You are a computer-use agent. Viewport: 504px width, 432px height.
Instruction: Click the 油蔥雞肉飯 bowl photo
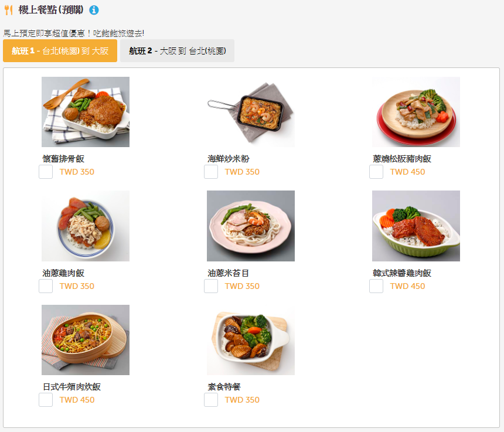86,226
